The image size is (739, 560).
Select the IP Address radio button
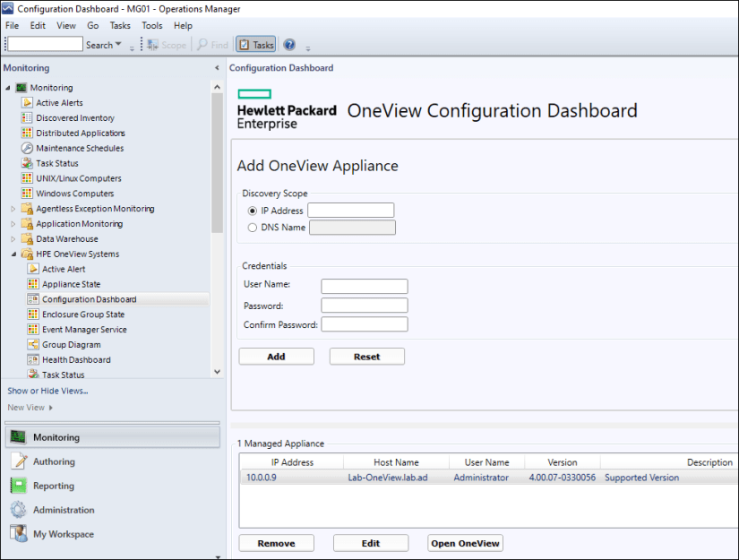253,211
